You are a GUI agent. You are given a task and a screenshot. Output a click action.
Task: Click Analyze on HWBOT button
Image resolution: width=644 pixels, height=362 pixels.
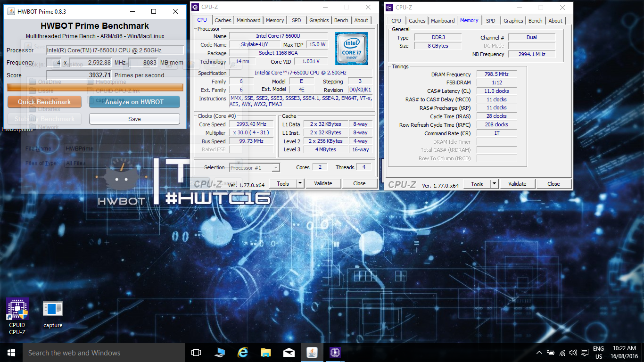coord(134,102)
